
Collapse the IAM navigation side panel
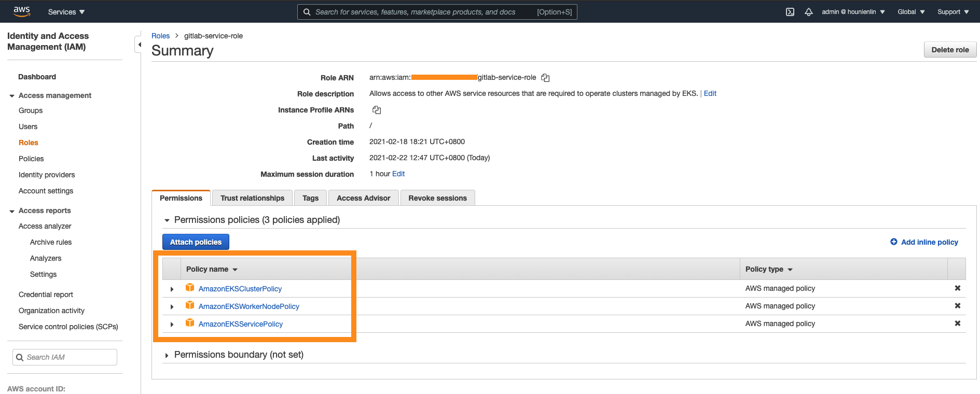[x=138, y=45]
